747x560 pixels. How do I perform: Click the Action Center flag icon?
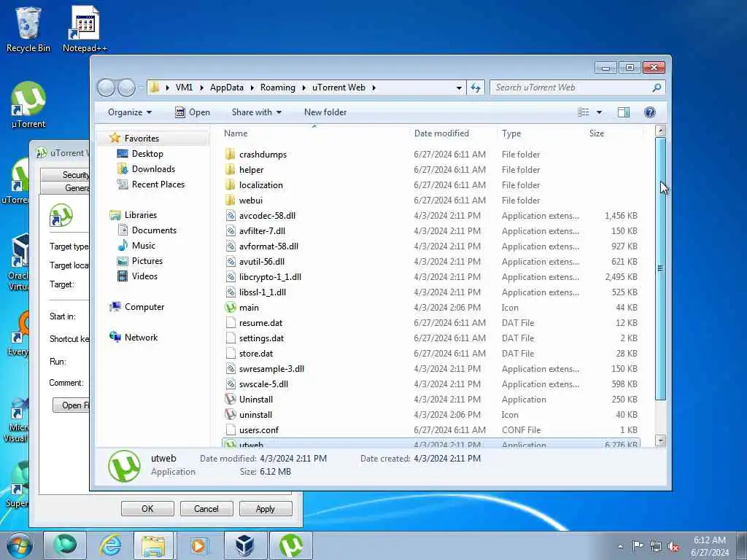(638, 546)
